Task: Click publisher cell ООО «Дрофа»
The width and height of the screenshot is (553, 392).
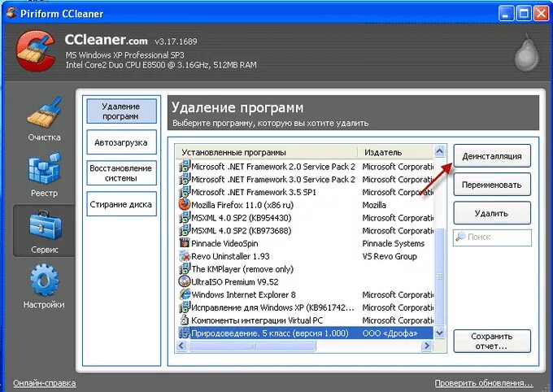Action: click(x=390, y=333)
